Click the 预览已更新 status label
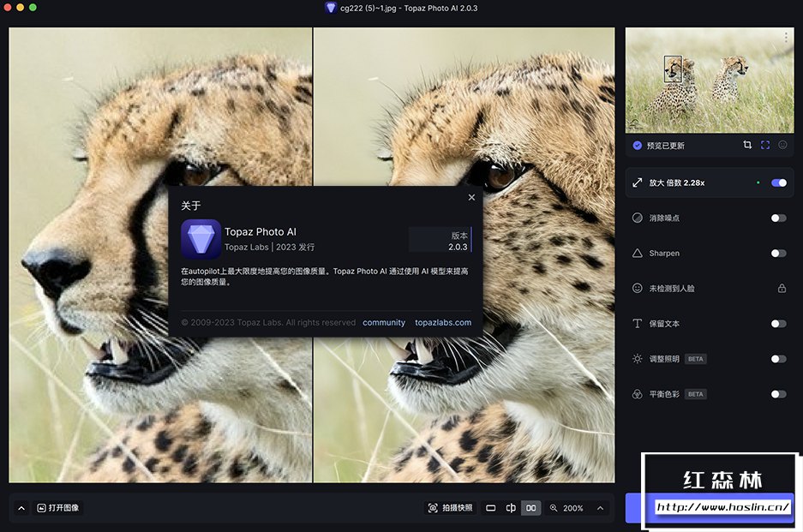 tap(665, 146)
